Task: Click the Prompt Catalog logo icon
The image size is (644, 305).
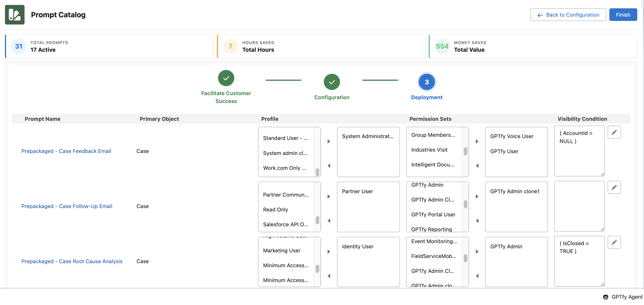Action: click(15, 15)
